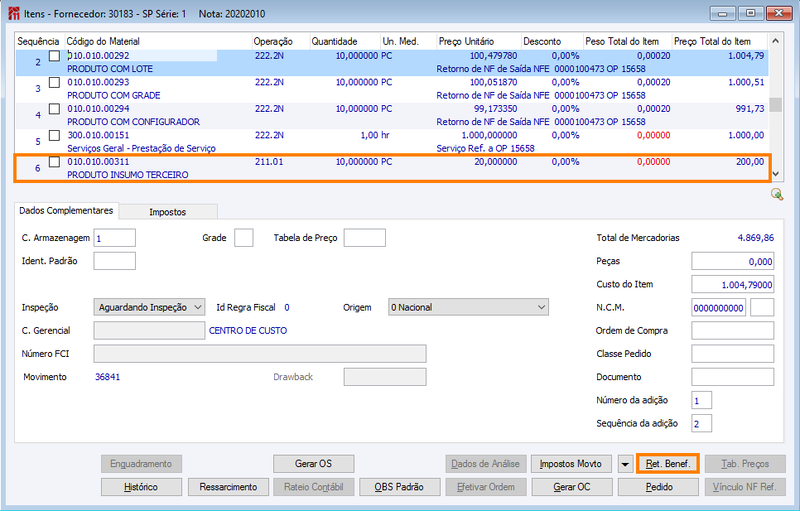Click the Histórico button

click(x=141, y=487)
